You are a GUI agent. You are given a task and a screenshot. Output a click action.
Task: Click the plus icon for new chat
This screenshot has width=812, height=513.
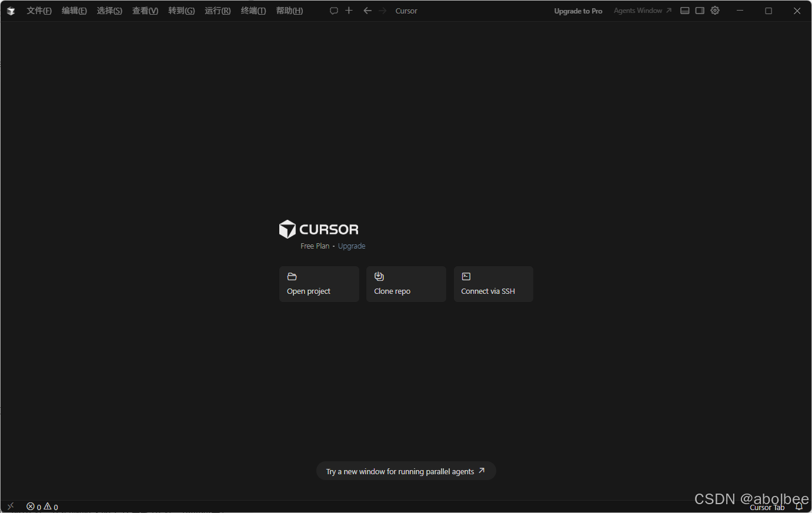point(349,11)
